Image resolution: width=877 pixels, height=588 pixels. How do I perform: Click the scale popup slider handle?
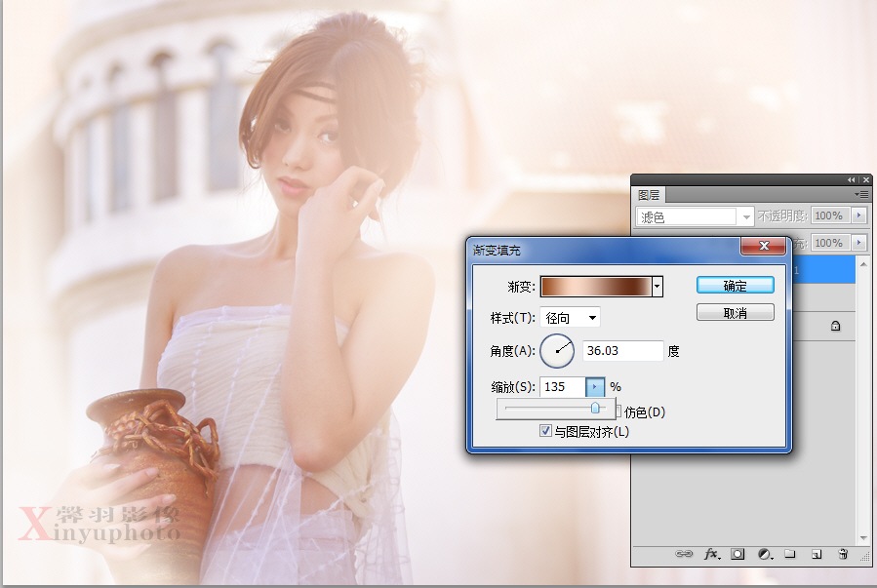(595, 408)
